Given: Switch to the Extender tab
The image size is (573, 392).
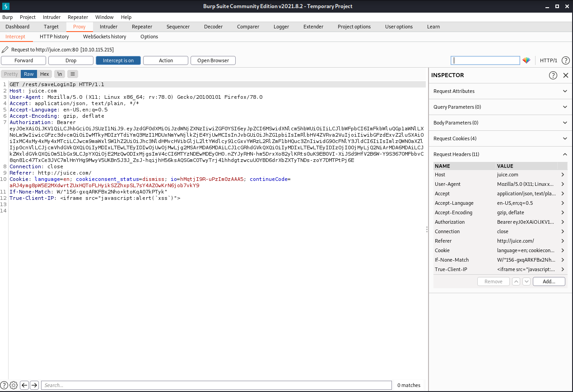Looking at the screenshot, I should pyautogui.click(x=313, y=27).
